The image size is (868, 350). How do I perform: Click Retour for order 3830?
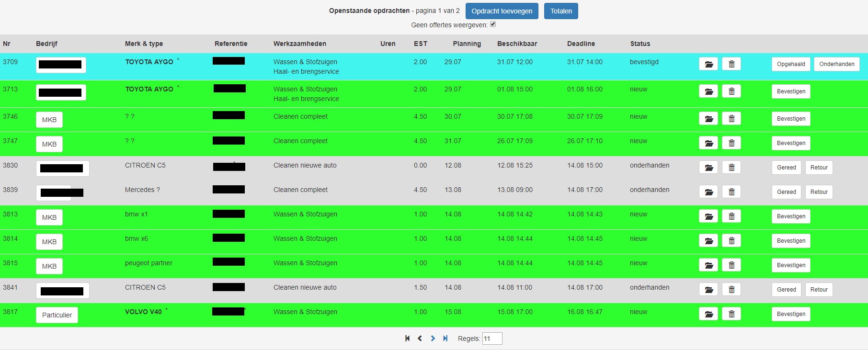point(819,168)
